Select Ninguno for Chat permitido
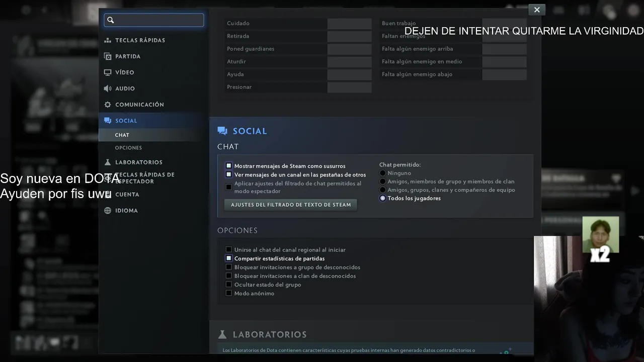Image resolution: width=644 pixels, height=362 pixels. (x=383, y=173)
